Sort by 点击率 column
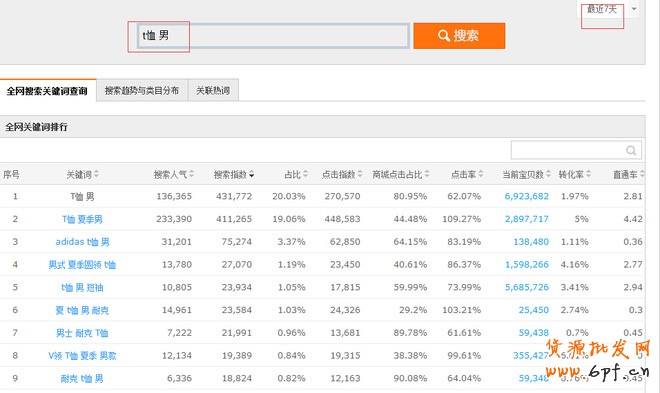Screen dimensions: 660x393 coord(467,174)
